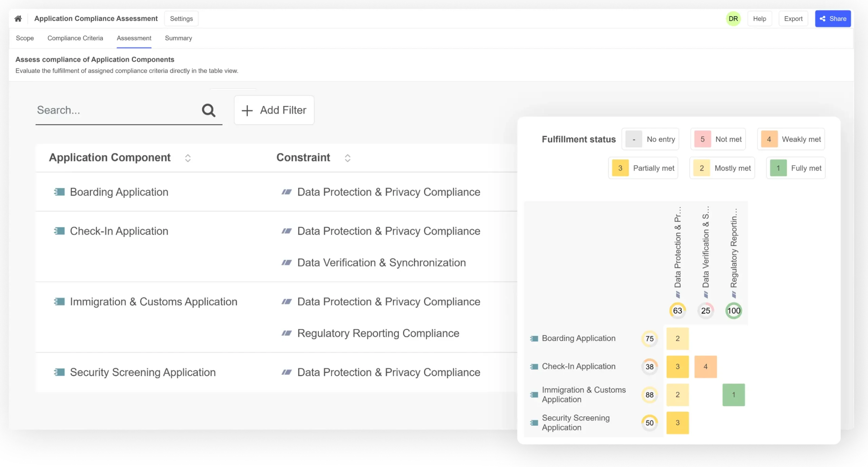The height and width of the screenshot is (467, 868).
Task: Click the Boarding Application icon in the matrix panel
Action: point(534,338)
